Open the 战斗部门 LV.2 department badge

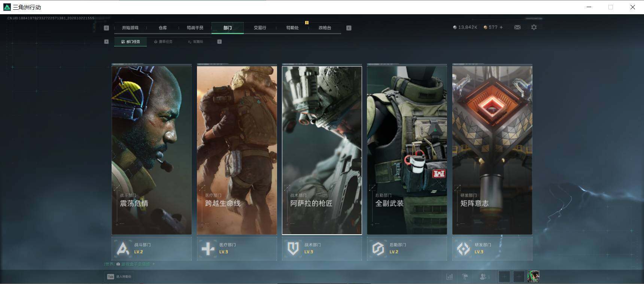(152, 248)
